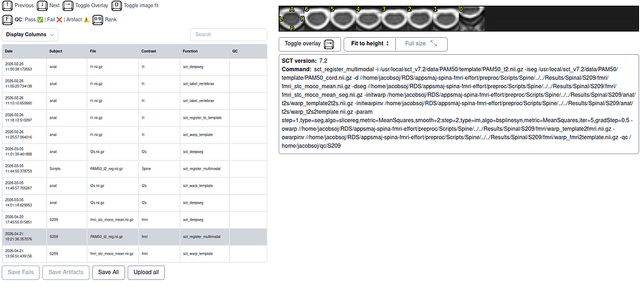This screenshot has width=644, height=290.
Task: Click the D key icon for image fit
Action: (x=116, y=6)
